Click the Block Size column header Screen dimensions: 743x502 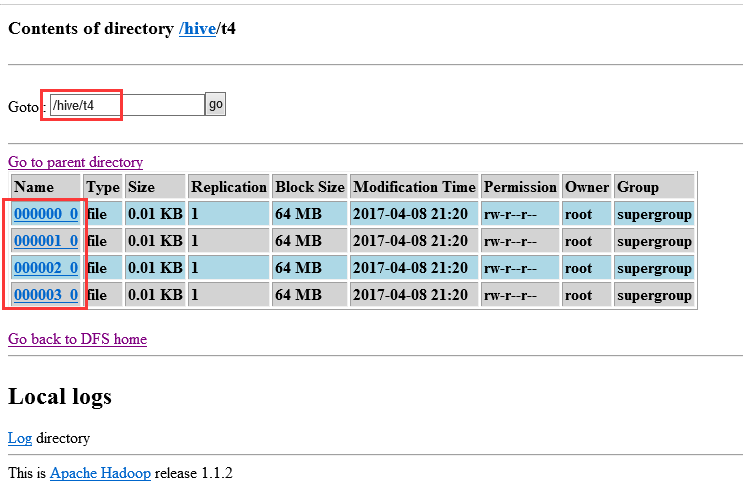click(x=310, y=186)
